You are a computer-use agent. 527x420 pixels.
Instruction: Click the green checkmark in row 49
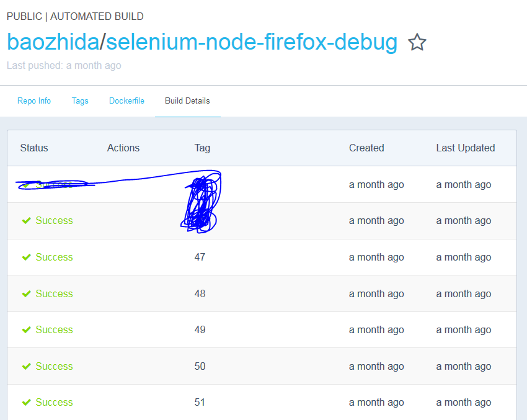[26, 330]
